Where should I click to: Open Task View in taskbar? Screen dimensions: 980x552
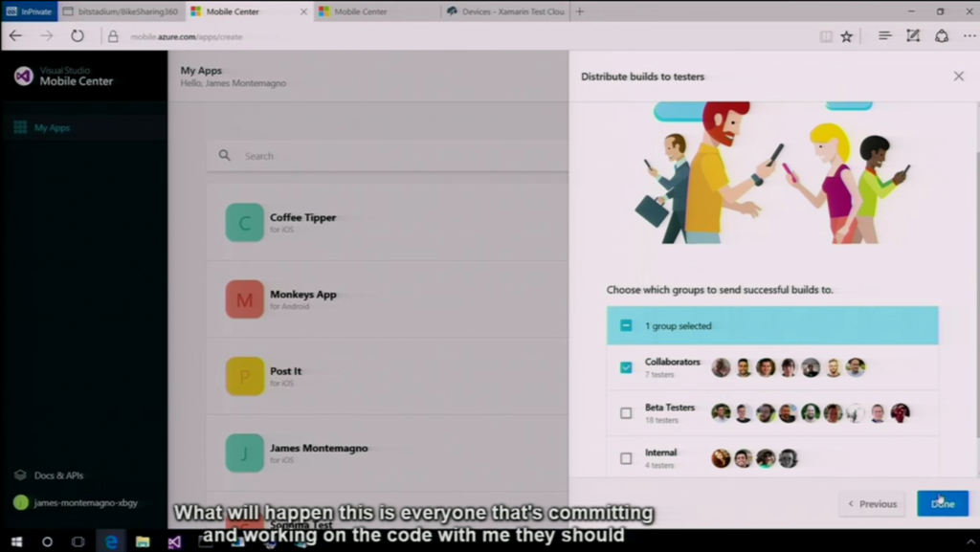(78, 541)
